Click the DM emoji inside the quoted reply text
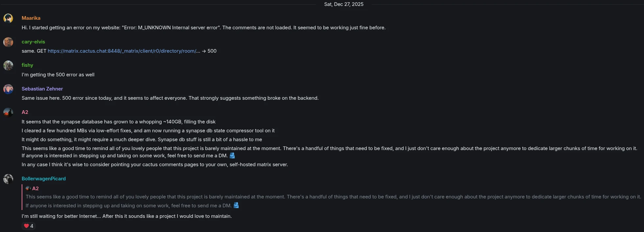Screen dimensions: 644x232 click(236, 205)
